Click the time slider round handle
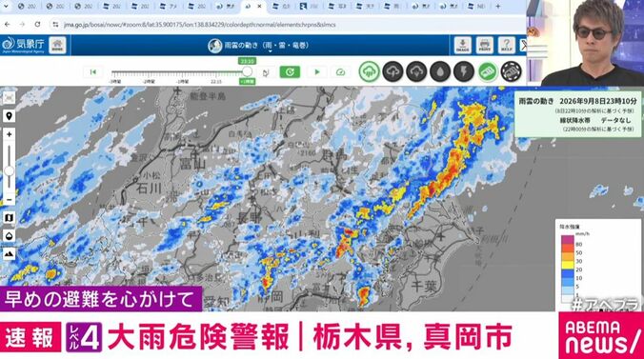The image size is (644, 359). tap(247, 71)
